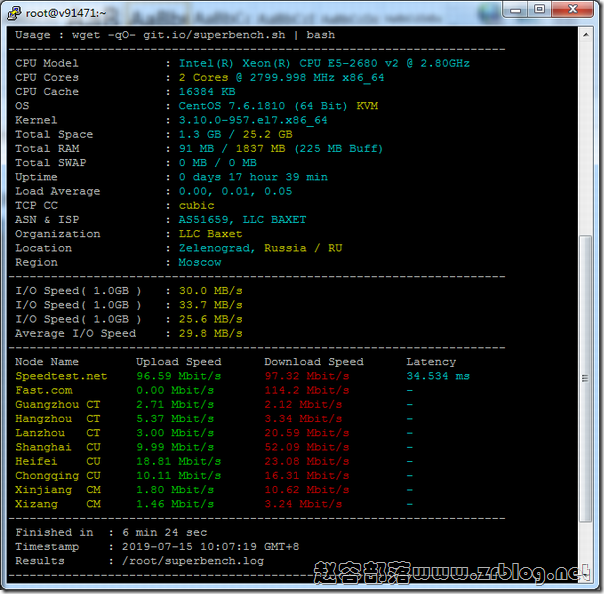
Task: Click the kernel version 3.10.0-957.el7.x86_64
Action: (x=253, y=120)
